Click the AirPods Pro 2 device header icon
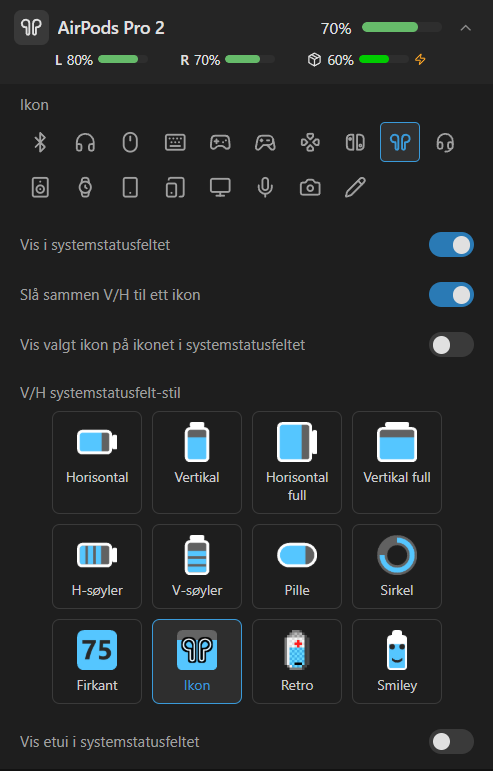 tap(31, 28)
